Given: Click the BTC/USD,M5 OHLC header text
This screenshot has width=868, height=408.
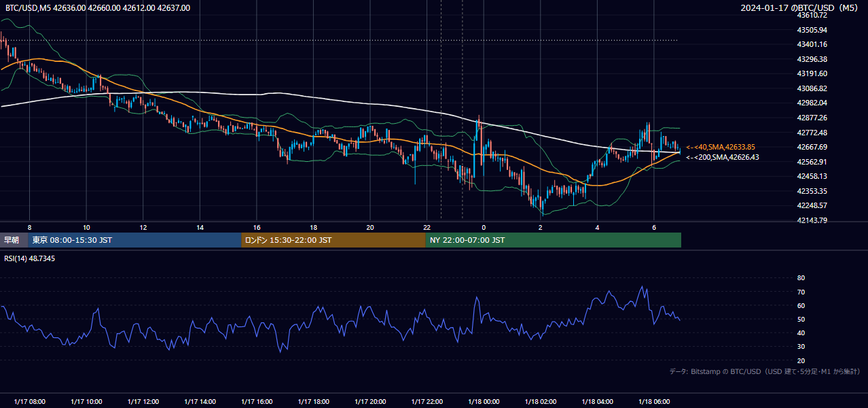Looking at the screenshot, I should tap(98, 8).
